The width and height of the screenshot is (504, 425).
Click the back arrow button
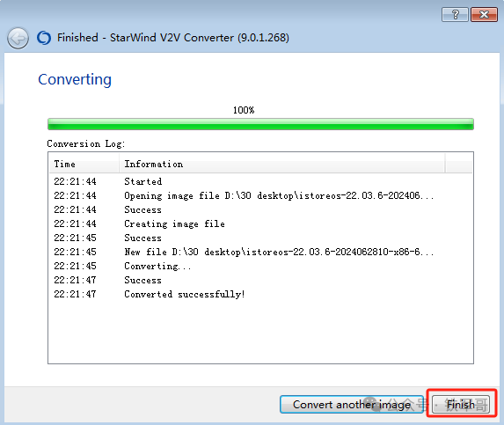(x=18, y=38)
